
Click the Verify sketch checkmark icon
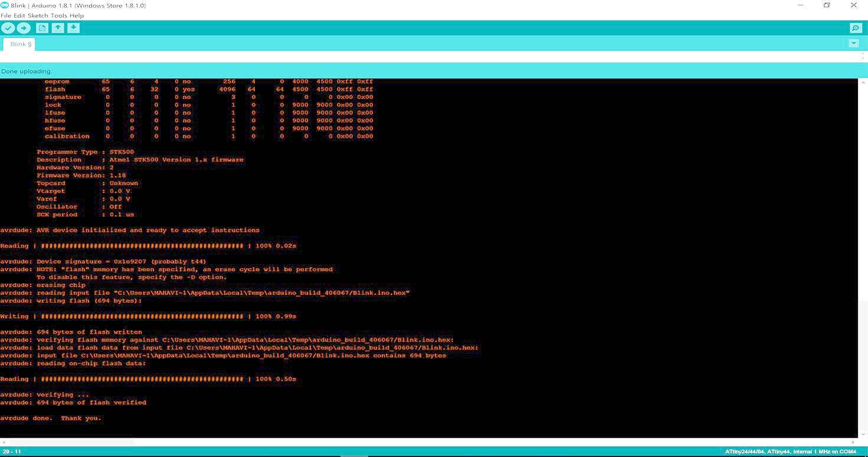tap(8, 28)
